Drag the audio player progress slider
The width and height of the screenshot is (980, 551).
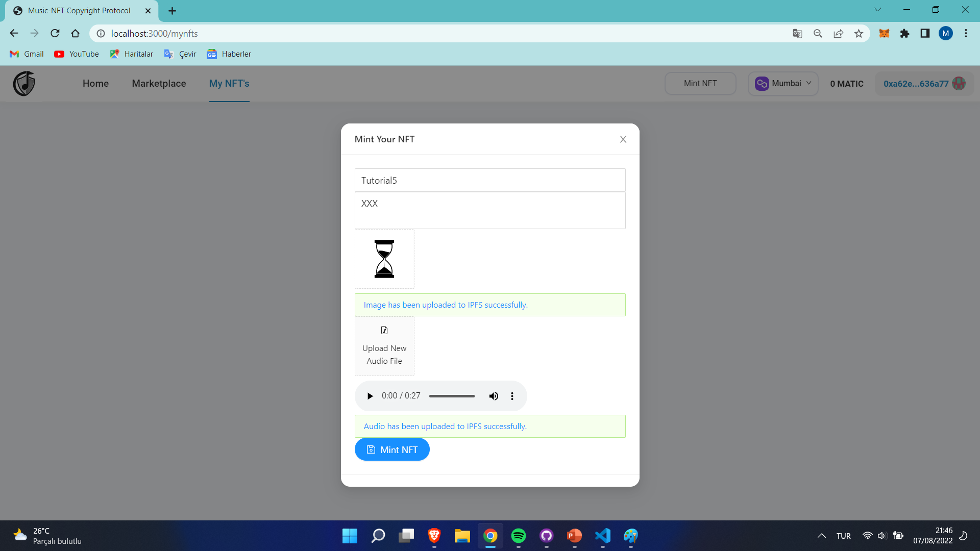coord(452,395)
